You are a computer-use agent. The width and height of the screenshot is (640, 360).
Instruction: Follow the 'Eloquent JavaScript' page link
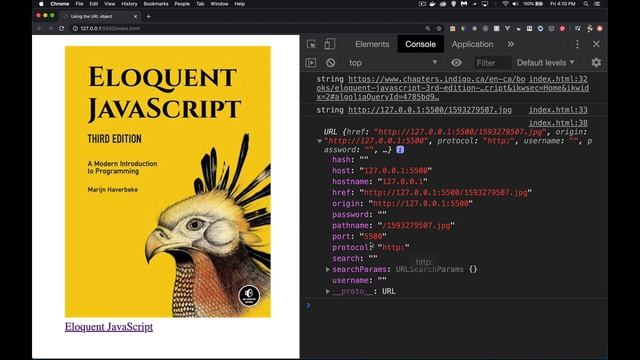109,327
